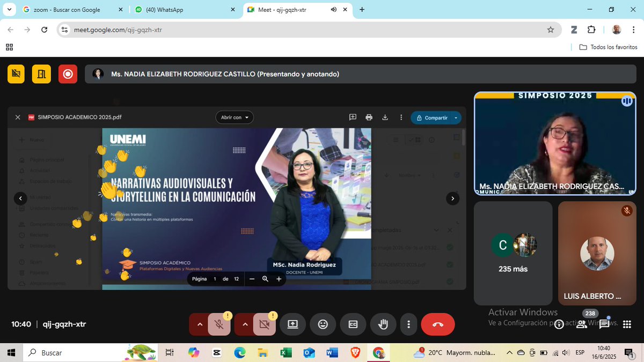Viewport: 644px width, 362px height.
Task: Select LUIS ALBERTO participant tile
Action: pyautogui.click(x=597, y=253)
